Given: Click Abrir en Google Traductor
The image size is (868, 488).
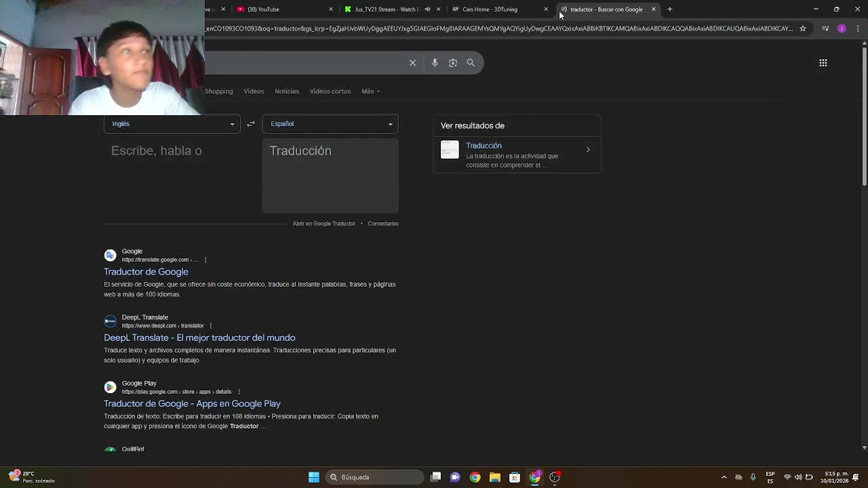Looking at the screenshot, I should [x=324, y=223].
